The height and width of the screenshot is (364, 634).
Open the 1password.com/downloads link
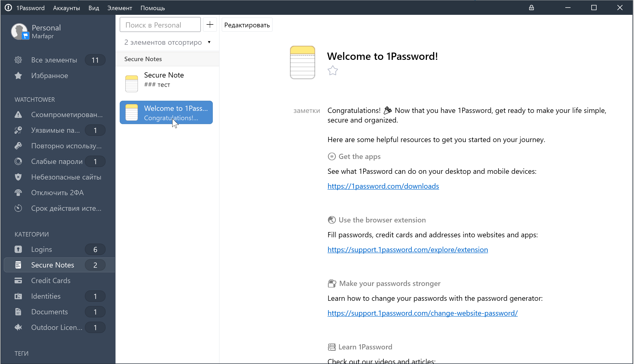pos(383,186)
